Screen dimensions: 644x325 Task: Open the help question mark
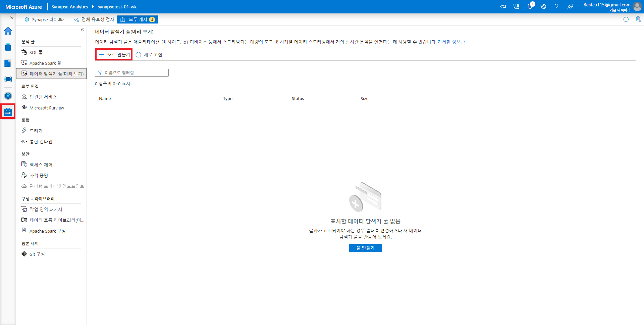point(557,7)
